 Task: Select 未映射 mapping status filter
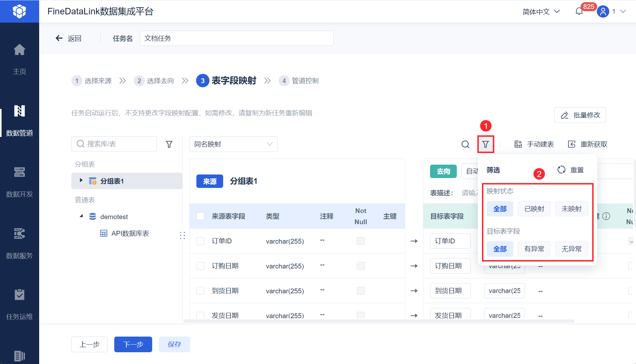(x=571, y=209)
